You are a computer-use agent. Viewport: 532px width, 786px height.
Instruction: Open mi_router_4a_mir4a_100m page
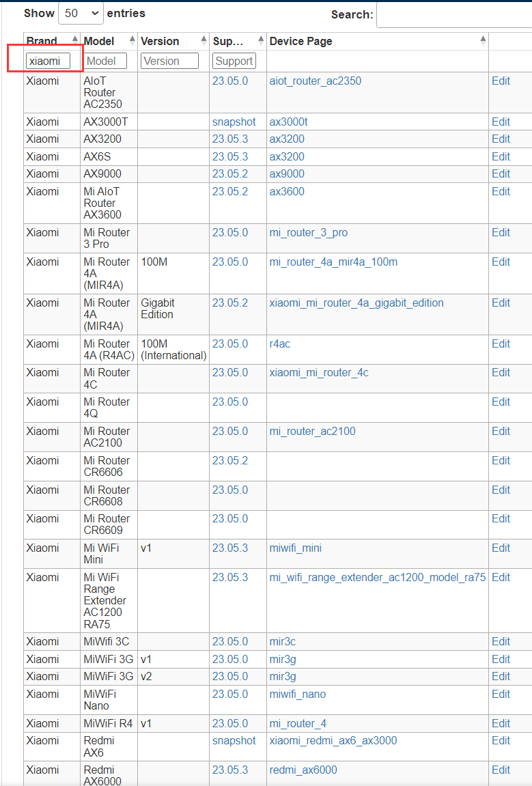point(333,262)
